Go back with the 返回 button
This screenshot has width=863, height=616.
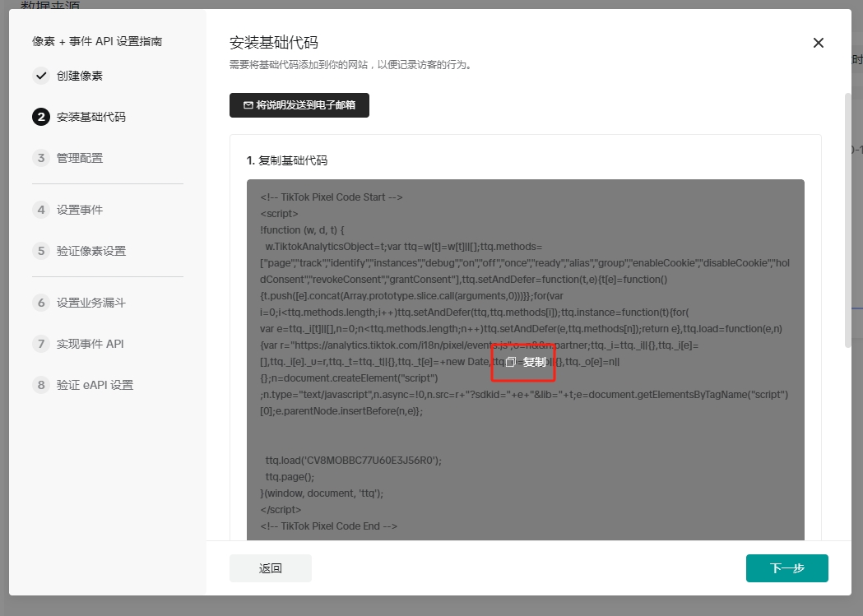click(x=270, y=568)
